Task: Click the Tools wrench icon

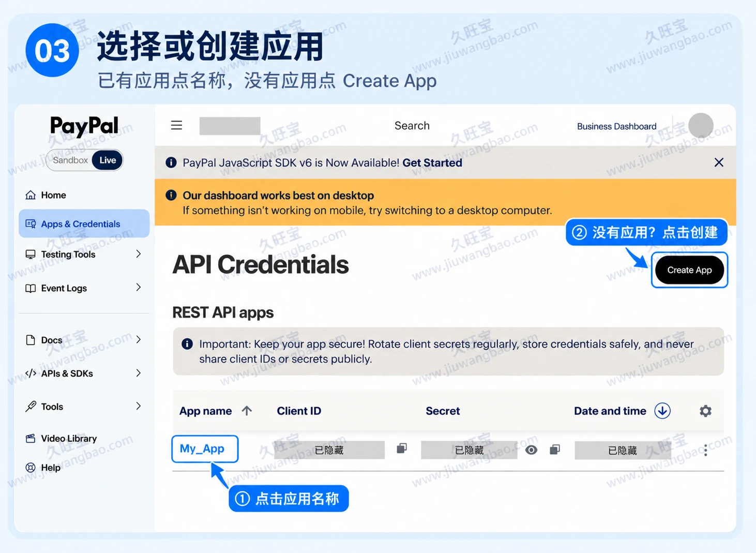Action: point(31,407)
